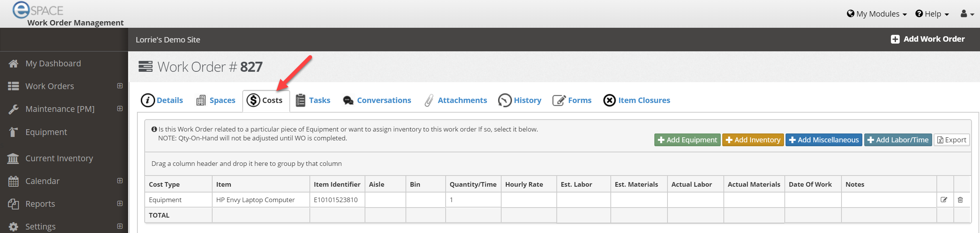
Task: Expand the Calendar sidebar submenu
Action: point(120,181)
